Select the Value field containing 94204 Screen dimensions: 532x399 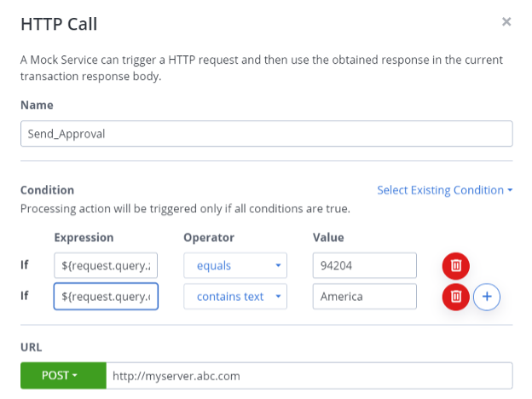(364, 265)
